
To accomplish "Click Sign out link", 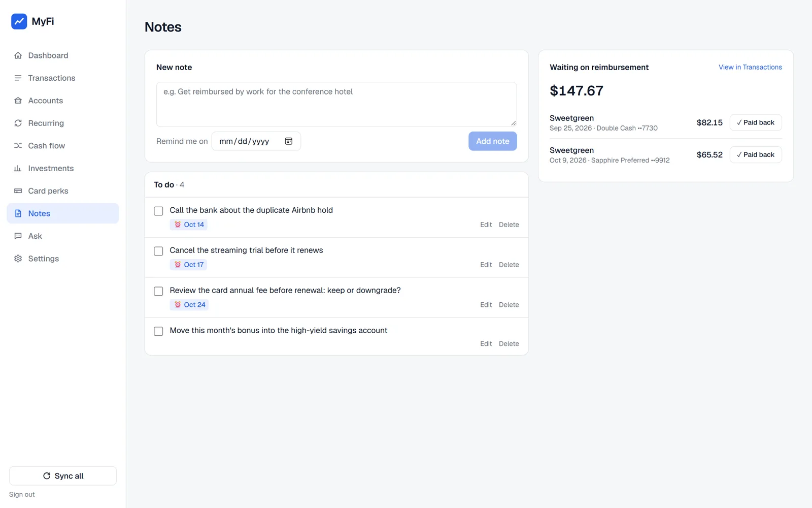I will click(x=22, y=494).
